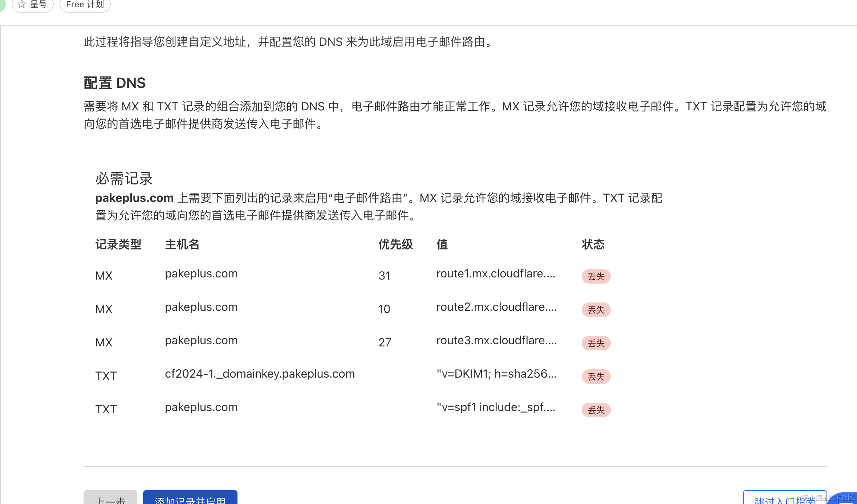Click the Free 计划 plan badge
Viewport: 857px width, 504px height.
coord(85,4)
